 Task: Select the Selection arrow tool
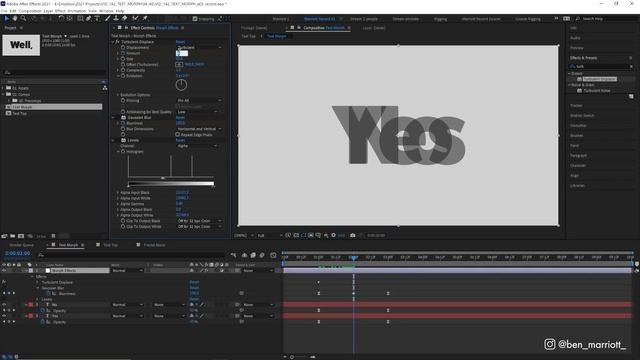[6, 18]
